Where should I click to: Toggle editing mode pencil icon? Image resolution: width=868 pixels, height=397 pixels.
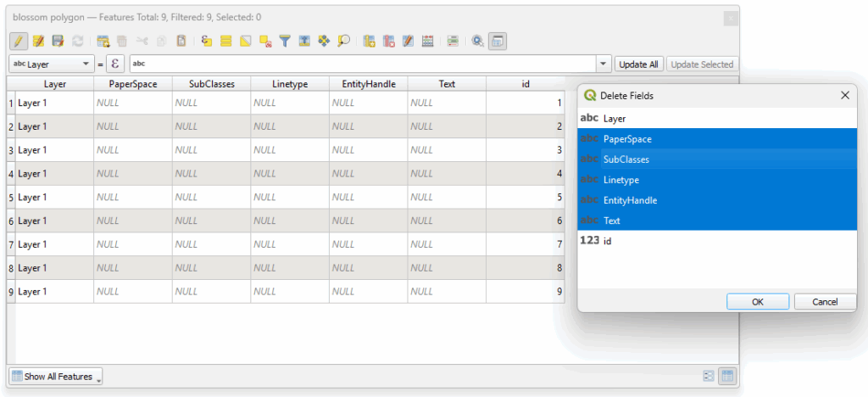click(x=18, y=41)
